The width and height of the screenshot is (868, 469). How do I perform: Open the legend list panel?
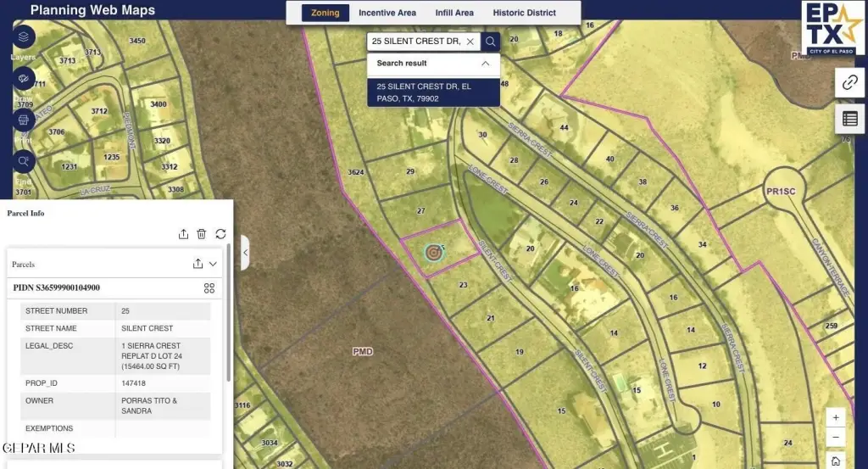pyautogui.click(x=849, y=119)
